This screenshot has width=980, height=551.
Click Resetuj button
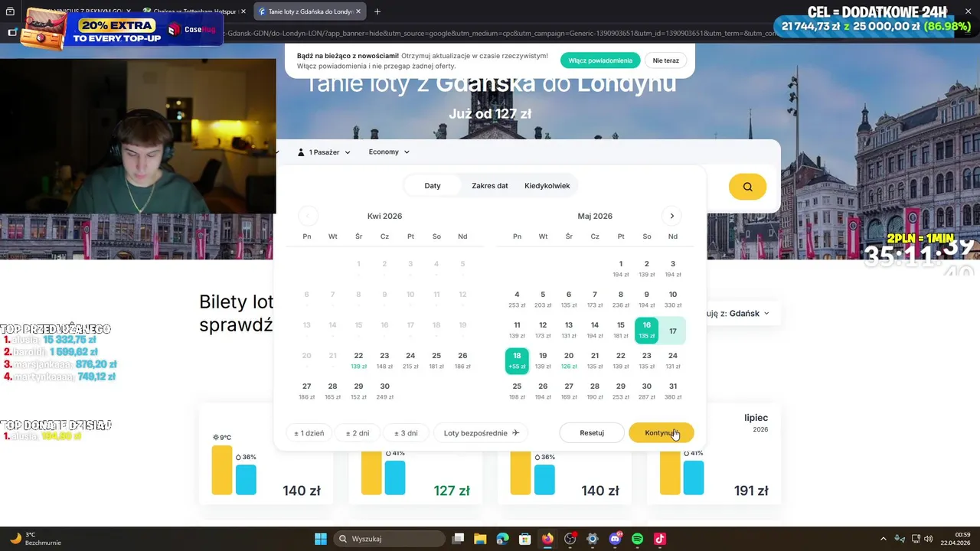click(592, 433)
